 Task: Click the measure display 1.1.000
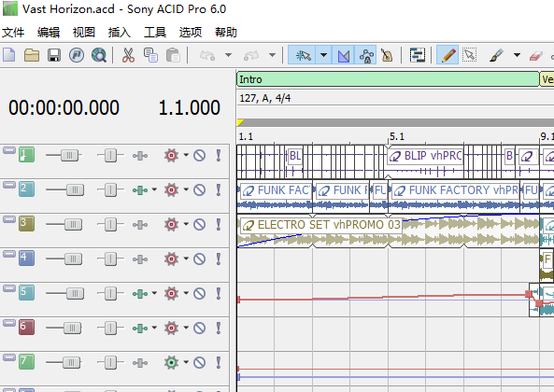coord(190,107)
